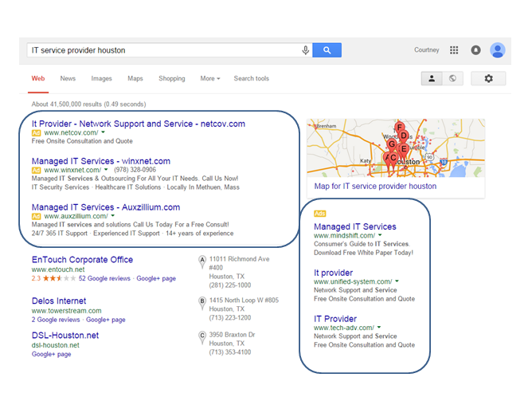Viewport: 532px width, 393px height.
Task: Open Managed IT Services Auxzillium.com ad
Action: coord(106,207)
